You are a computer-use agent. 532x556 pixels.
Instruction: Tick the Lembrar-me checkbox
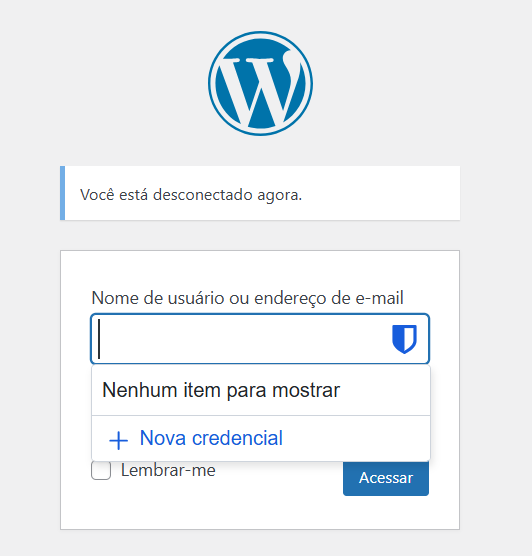(x=101, y=471)
